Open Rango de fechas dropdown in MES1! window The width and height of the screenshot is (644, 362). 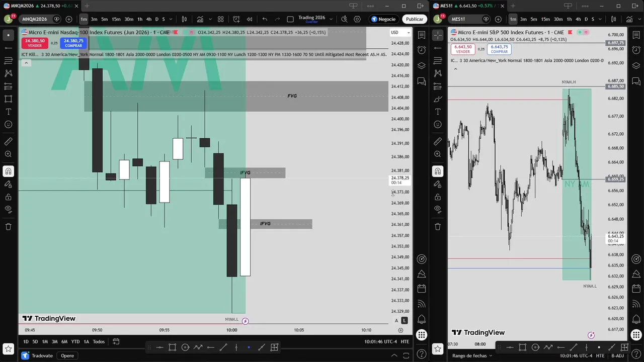click(x=472, y=355)
